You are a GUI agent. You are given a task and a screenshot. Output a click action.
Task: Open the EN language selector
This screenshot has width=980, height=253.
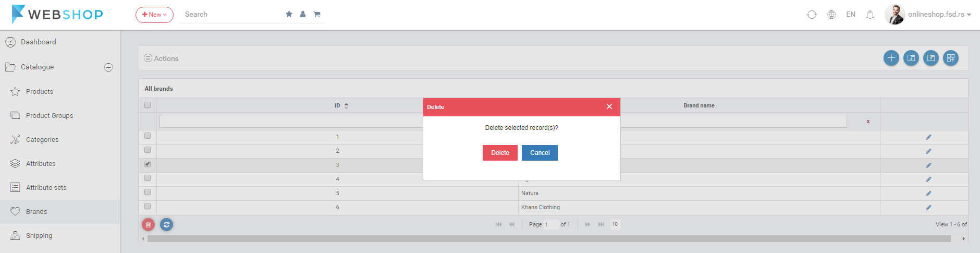pyautogui.click(x=851, y=14)
